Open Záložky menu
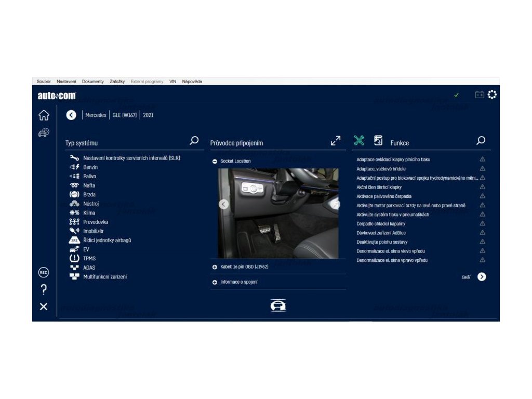The image size is (532, 399). tap(117, 82)
